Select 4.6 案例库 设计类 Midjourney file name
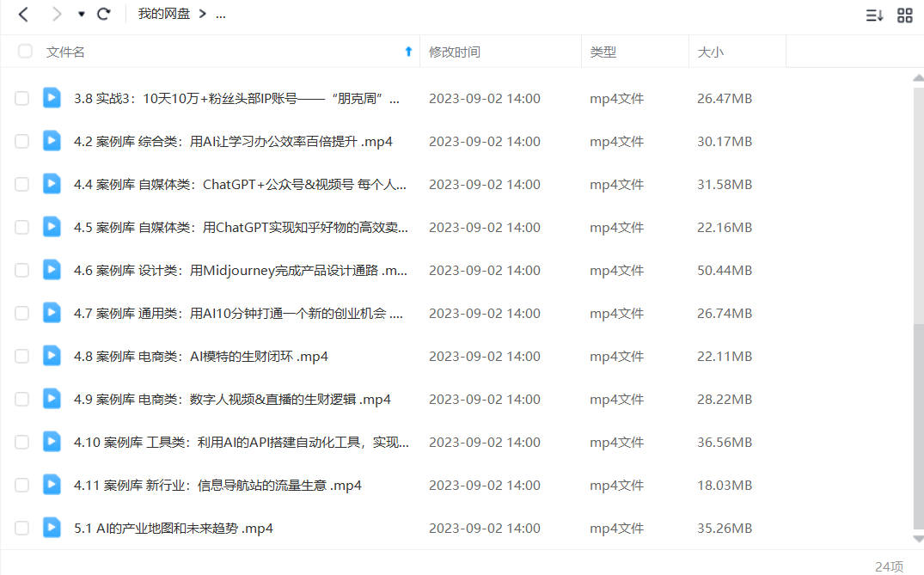The width and height of the screenshot is (924, 575). (x=241, y=271)
